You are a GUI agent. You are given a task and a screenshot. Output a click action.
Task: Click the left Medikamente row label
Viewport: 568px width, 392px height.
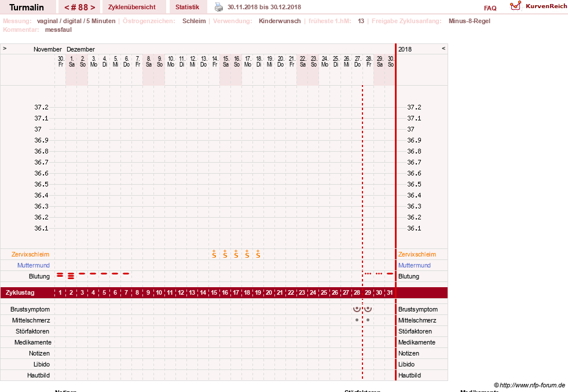tap(32, 342)
